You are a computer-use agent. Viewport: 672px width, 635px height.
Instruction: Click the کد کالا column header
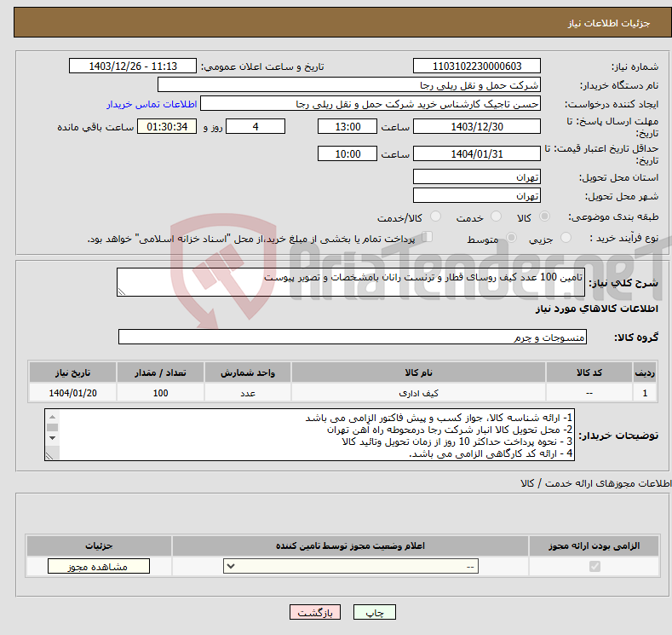coord(589,372)
